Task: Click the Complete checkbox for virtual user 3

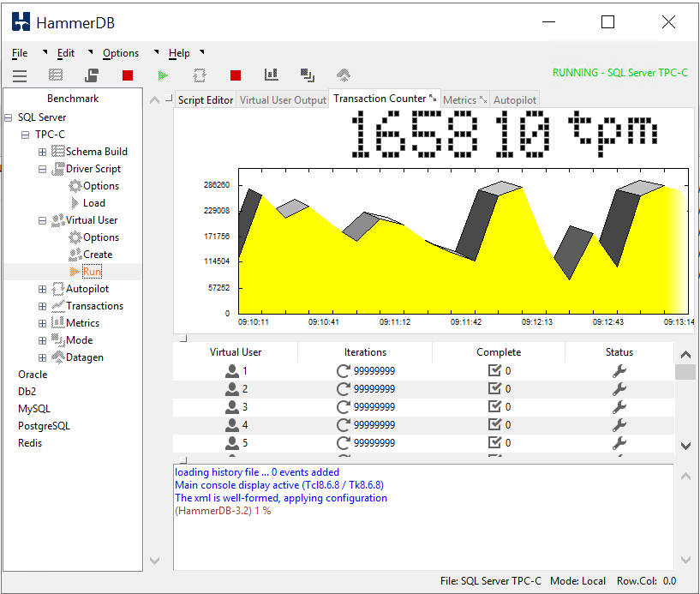Action: coord(494,407)
